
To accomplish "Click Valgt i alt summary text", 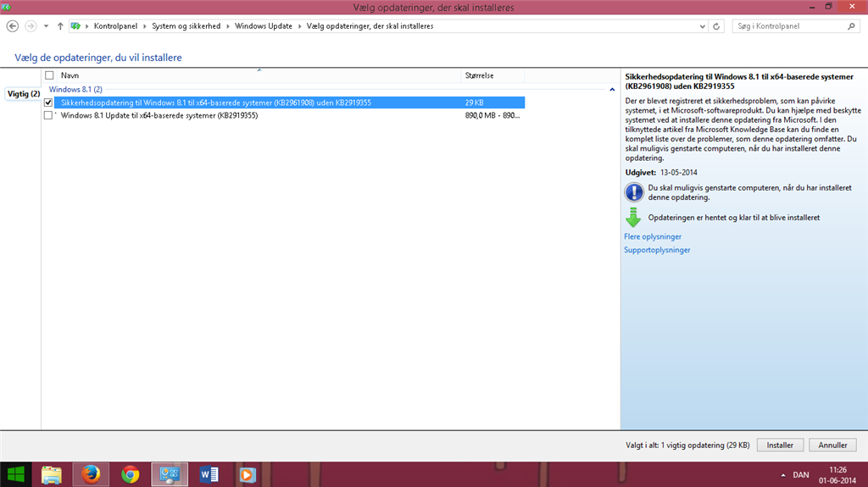I will click(687, 445).
